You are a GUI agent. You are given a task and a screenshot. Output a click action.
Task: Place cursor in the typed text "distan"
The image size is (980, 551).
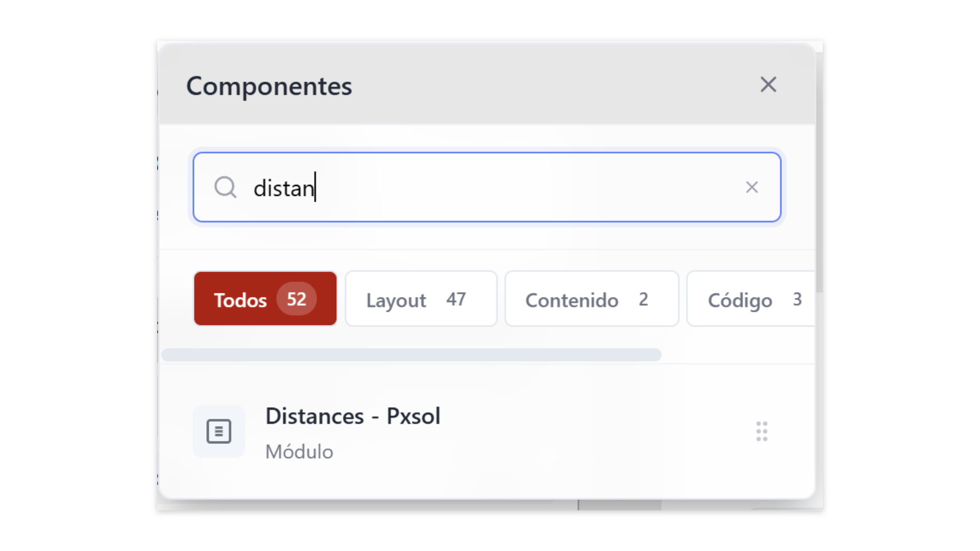[x=283, y=188]
